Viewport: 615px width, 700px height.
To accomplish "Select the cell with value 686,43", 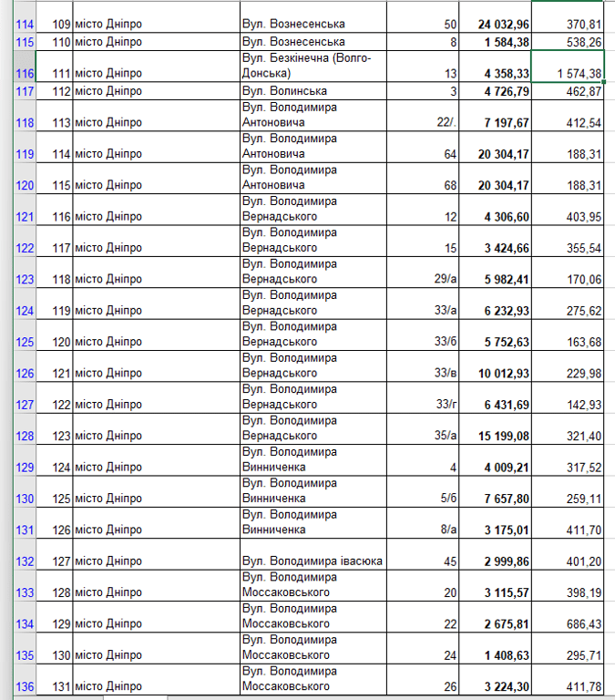I will [568, 624].
